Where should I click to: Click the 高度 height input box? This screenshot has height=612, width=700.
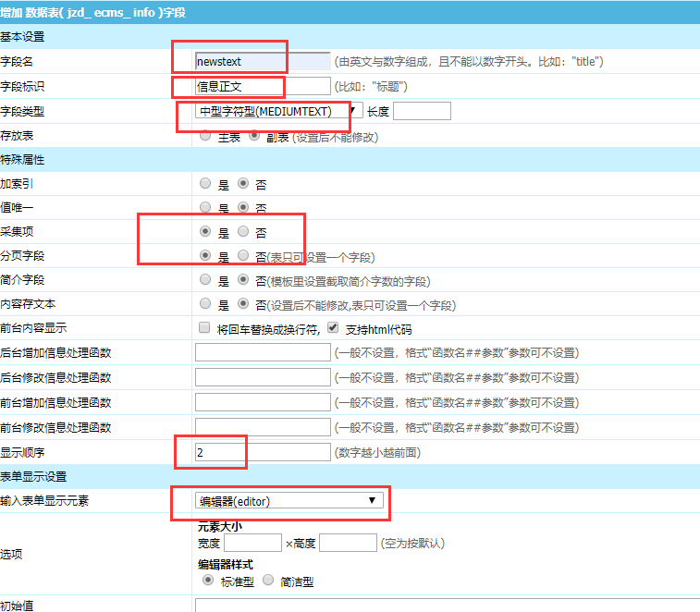coord(348,543)
